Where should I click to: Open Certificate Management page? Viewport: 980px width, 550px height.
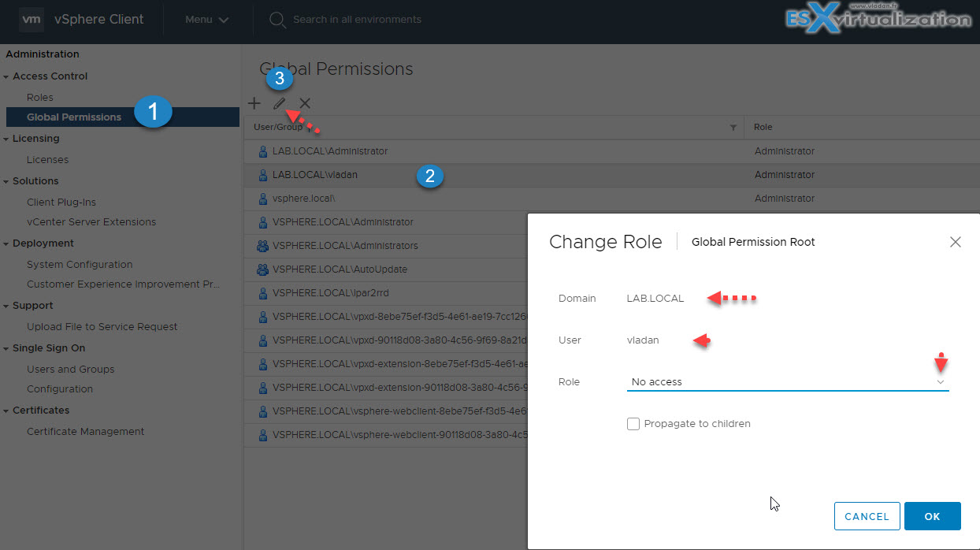(86, 431)
